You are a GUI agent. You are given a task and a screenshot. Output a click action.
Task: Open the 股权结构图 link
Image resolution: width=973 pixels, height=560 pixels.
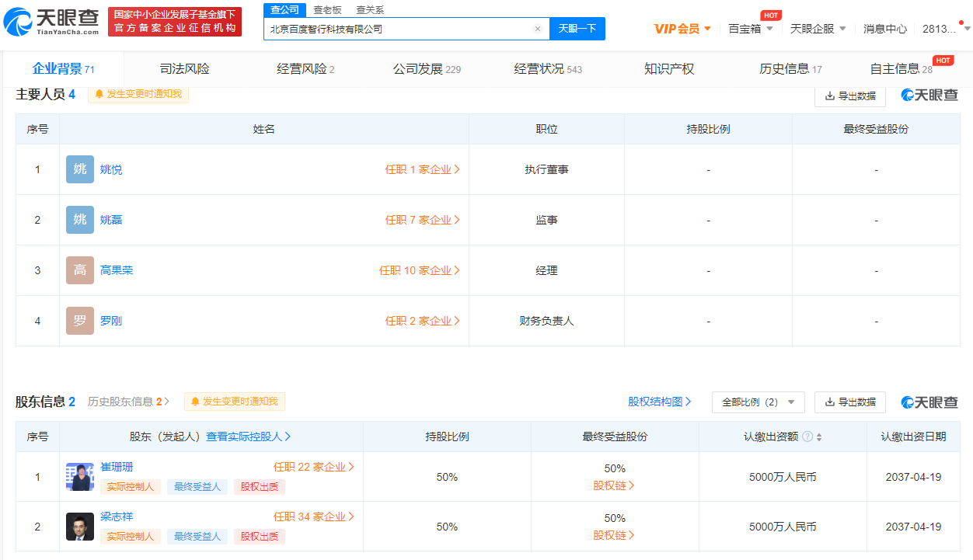pos(659,402)
